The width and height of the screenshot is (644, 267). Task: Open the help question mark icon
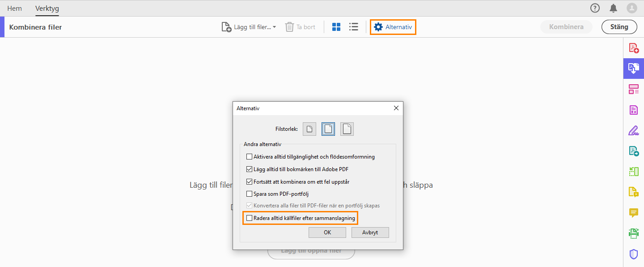[595, 8]
